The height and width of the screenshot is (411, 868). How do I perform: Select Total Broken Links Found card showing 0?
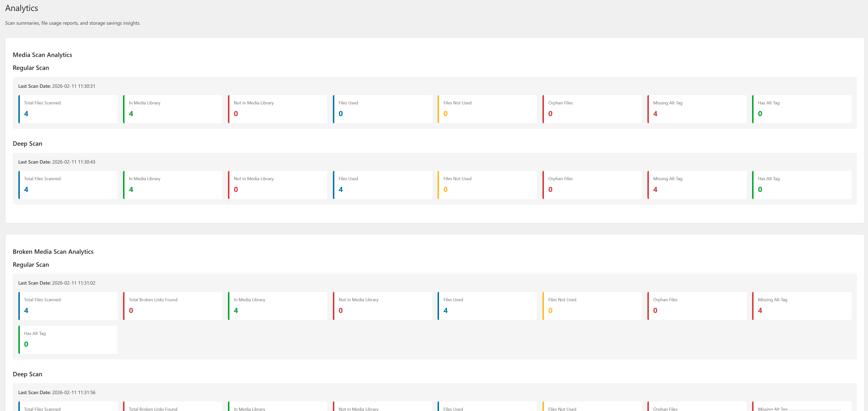coord(172,306)
